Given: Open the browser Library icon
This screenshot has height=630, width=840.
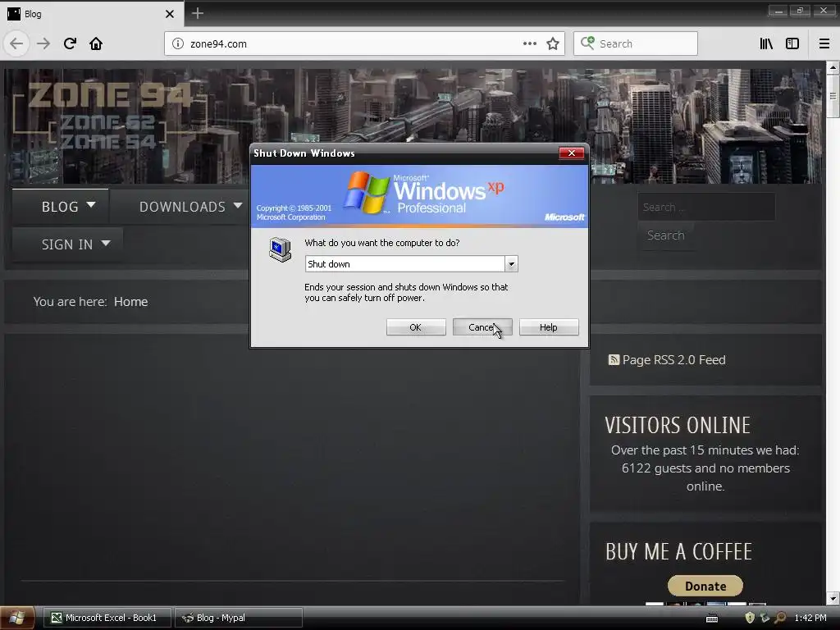Looking at the screenshot, I should coord(766,43).
